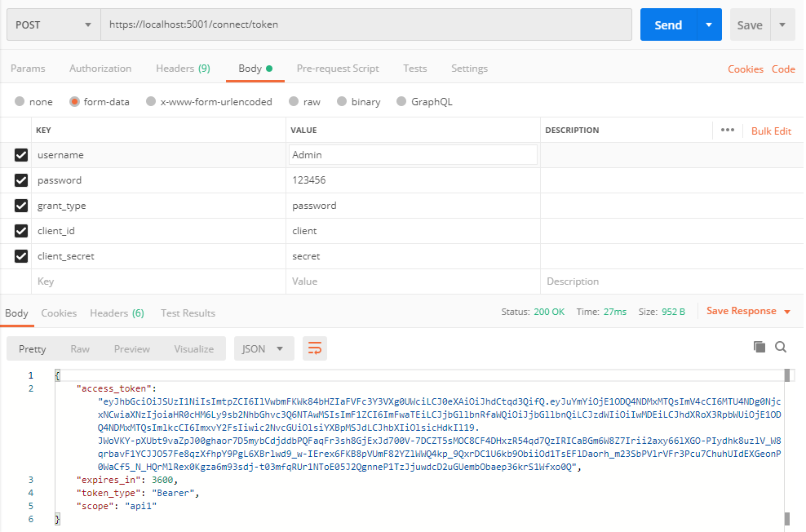Viewport: 806px width, 532px height.
Task: Open search in response body
Action: tap(781, 347)
